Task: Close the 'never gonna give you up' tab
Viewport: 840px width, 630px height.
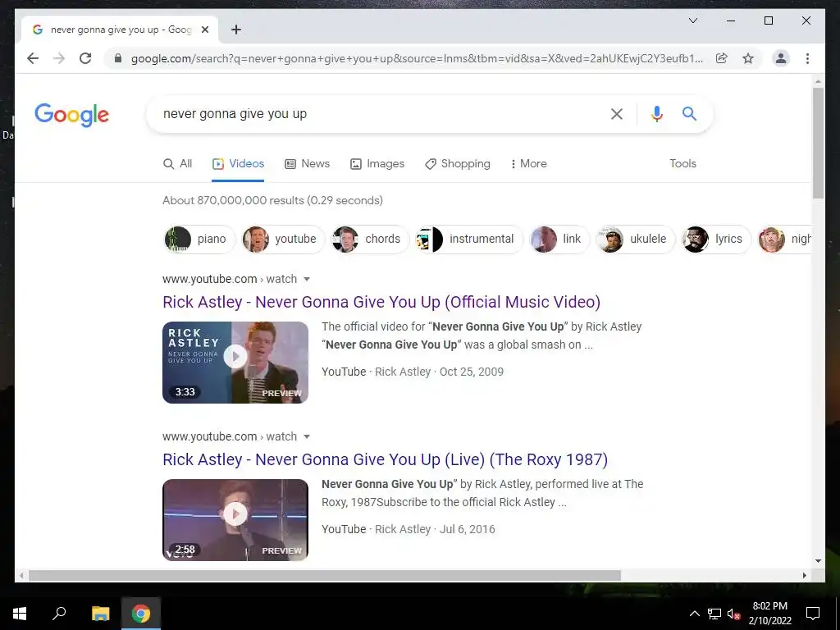Action: tap(204, 30)
